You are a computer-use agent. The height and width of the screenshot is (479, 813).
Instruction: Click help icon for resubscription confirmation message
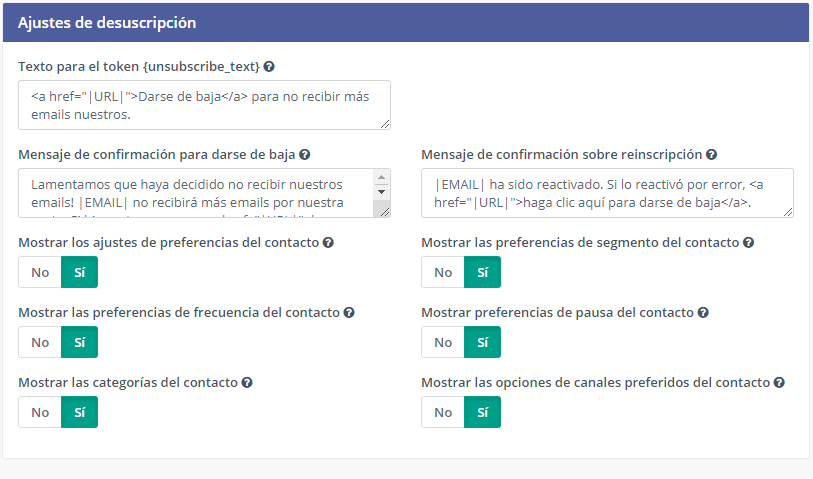711,155
